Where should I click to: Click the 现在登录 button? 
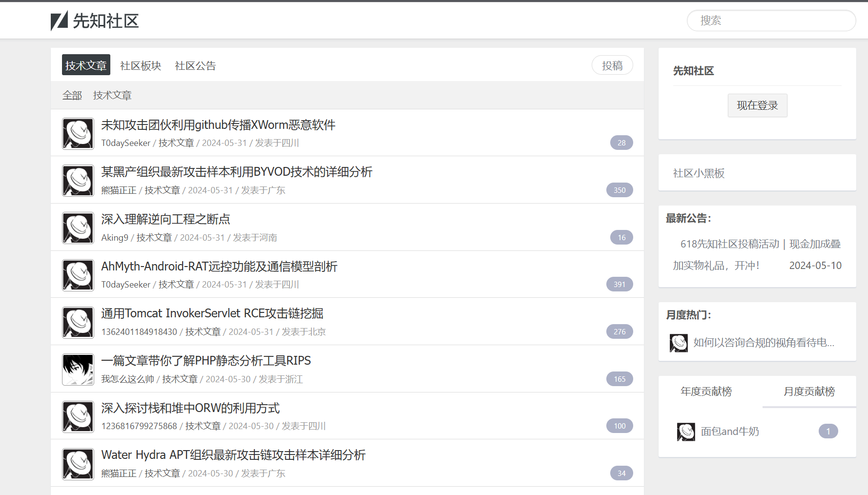[757, 105]
